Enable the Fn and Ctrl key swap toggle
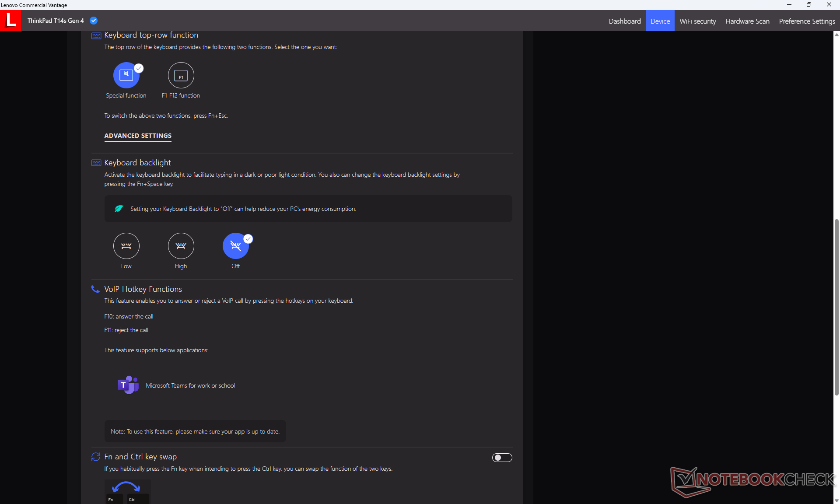Viewport: 840px width, 504px height. tap(502, 458)
